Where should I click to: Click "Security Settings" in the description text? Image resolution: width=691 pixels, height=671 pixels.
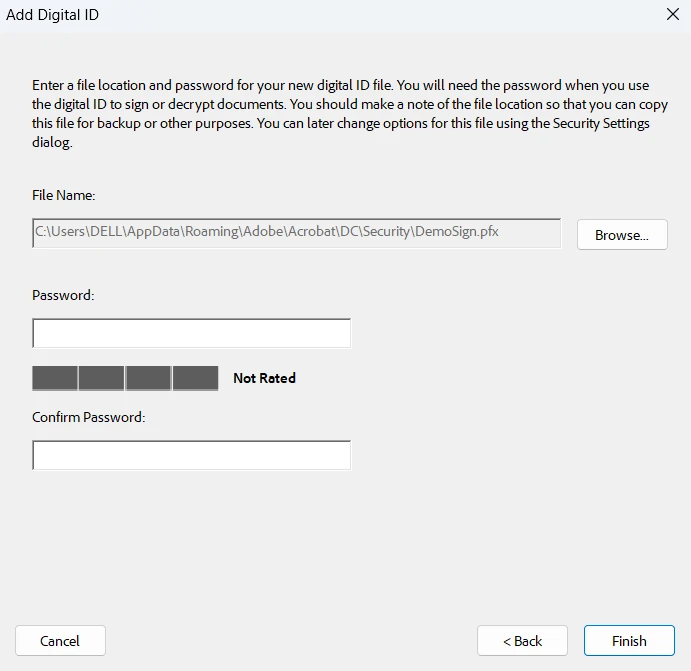click(601, 123)
